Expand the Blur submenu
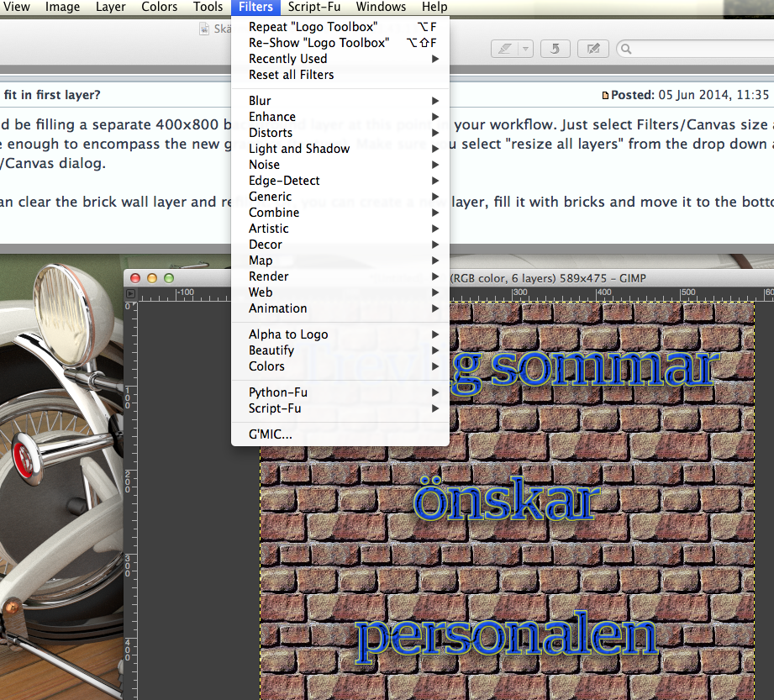774x700 pixels. pos(340,101)
